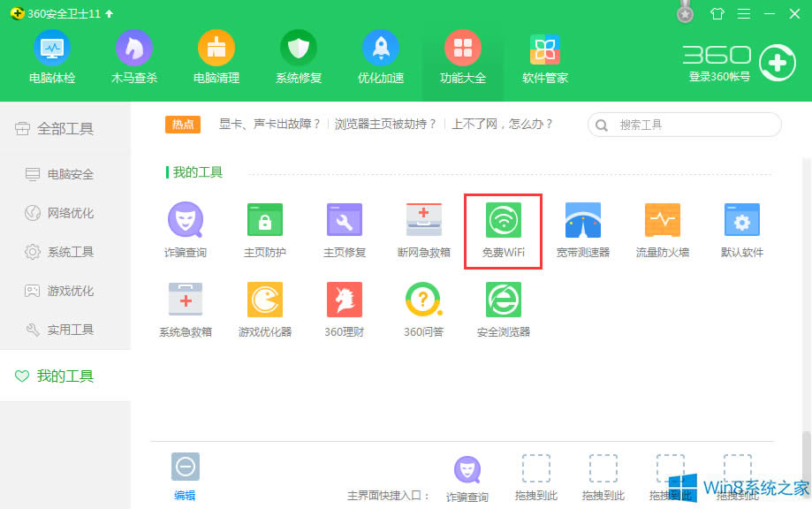Click the 编辑 edit button
The image size is (812, 509).
185,476
